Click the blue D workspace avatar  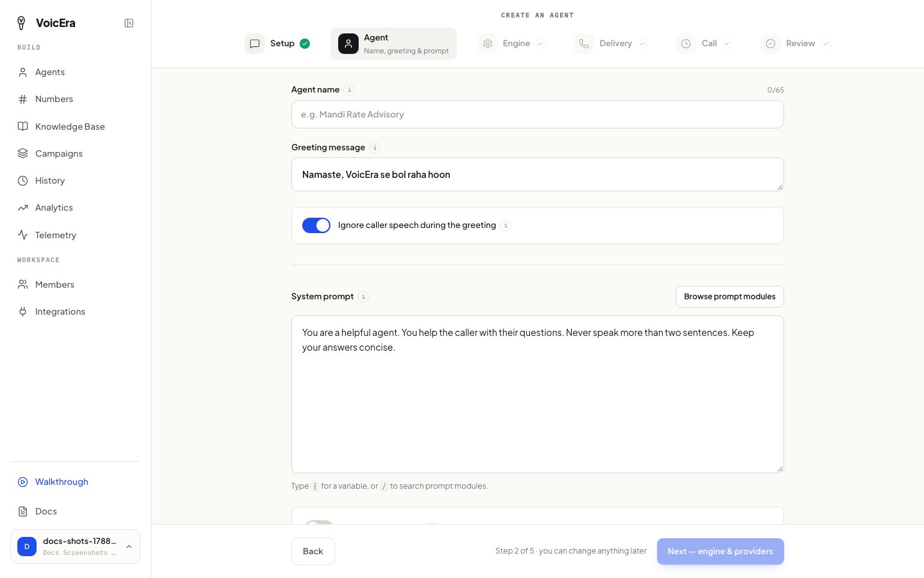click(x=27, y=547)
